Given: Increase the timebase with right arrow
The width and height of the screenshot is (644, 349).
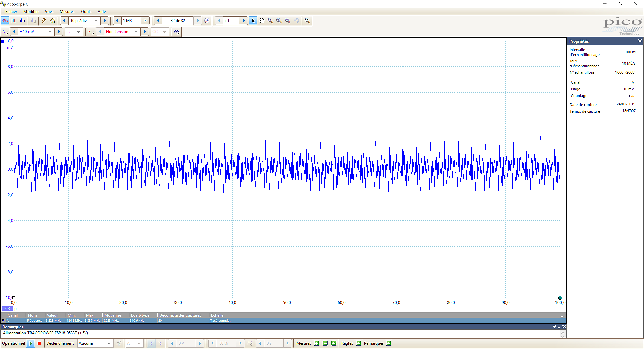Looking at the screenshot, I should click(105, 21).
